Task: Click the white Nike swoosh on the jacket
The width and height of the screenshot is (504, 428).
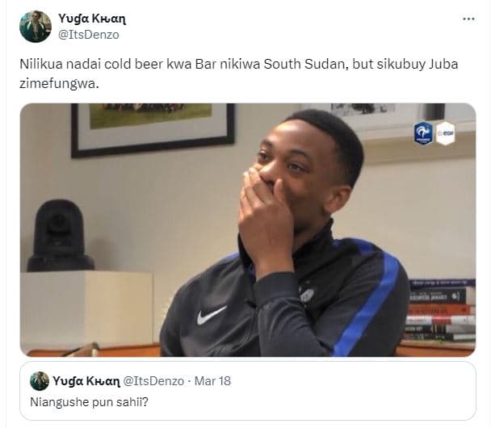Action: click(x=212, y=315)
